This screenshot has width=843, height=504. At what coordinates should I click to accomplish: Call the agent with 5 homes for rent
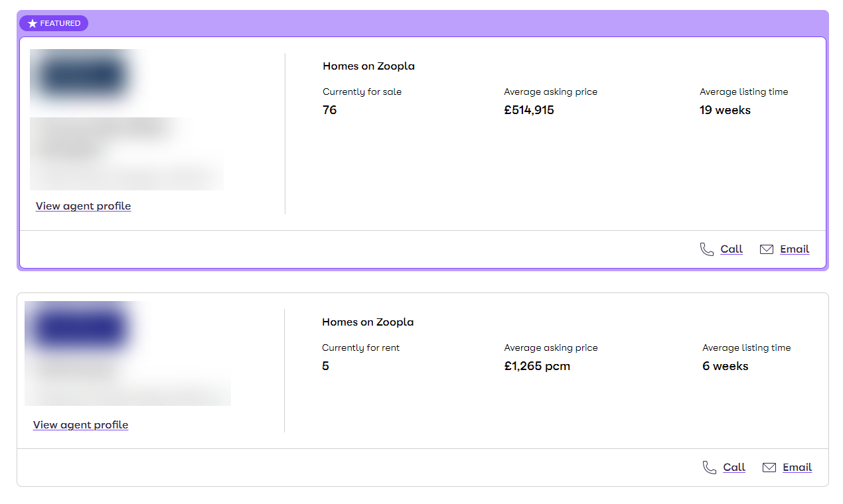click(734, 468)
